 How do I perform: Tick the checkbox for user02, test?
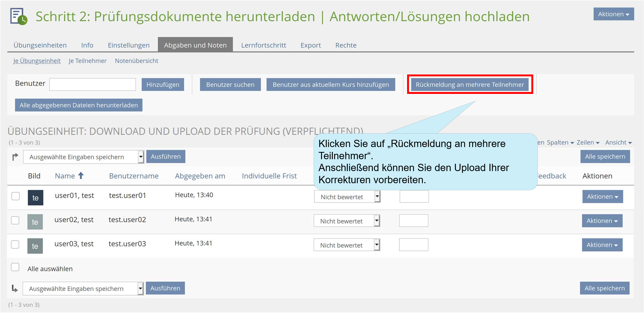pyautogui.click(x=15, y=220)
